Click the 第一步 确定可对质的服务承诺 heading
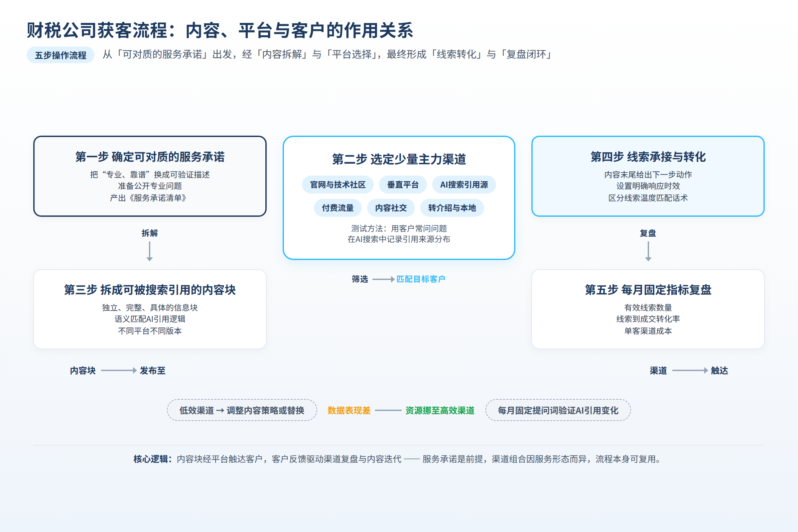Image resolution: width=798 pixels, height=532 pixels. click(x=150, y=157)
